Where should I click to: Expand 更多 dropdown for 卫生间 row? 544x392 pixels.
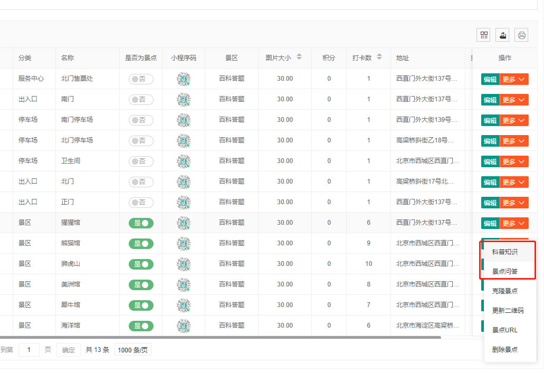[x=514, y=161]
